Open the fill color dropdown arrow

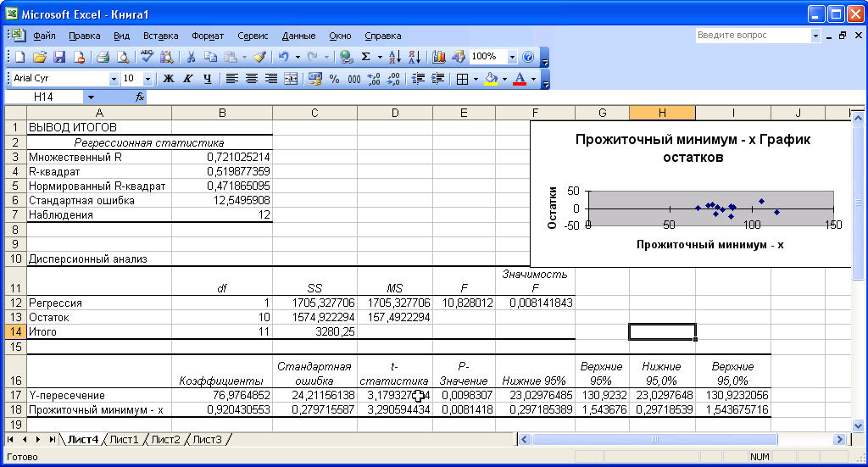click(x=504, y=79)
